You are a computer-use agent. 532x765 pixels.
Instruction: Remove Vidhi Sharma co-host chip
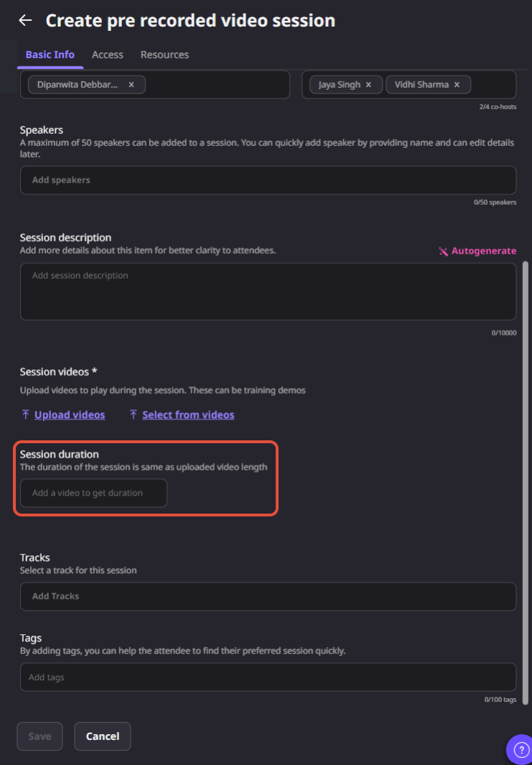pos(457,85)
